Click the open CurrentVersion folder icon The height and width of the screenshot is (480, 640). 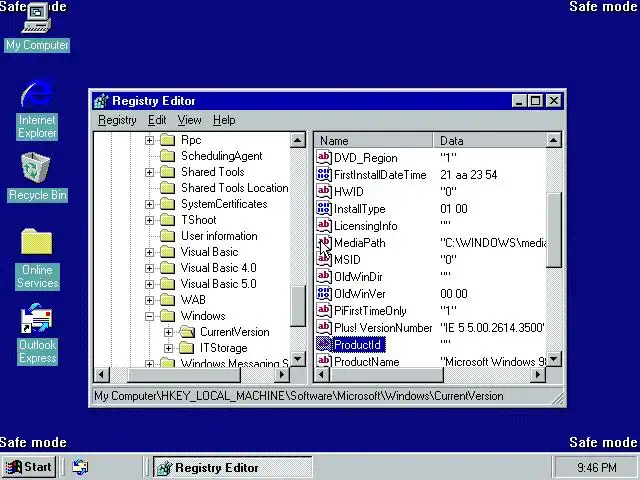187,332
